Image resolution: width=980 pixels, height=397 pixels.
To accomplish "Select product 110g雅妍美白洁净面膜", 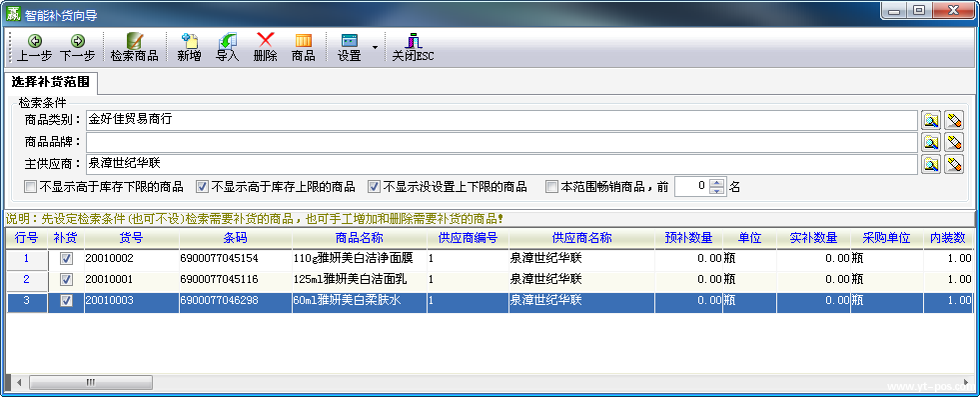I will pos(360,258).
